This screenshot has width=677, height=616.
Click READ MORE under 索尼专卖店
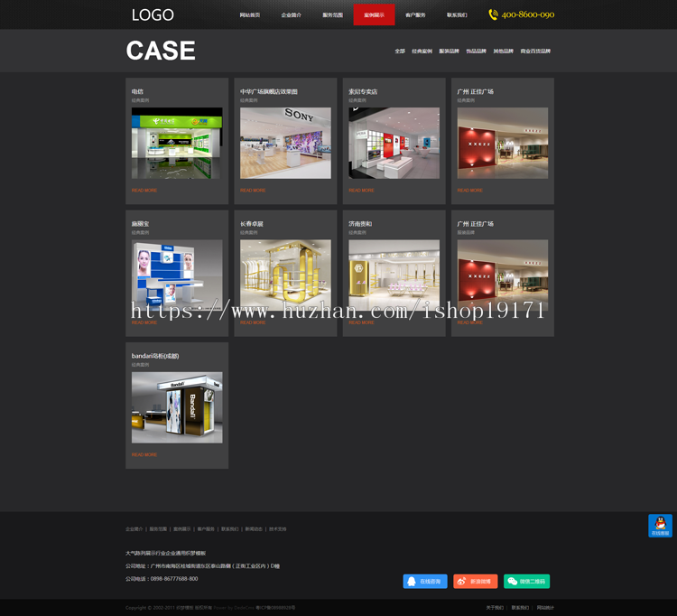pyautogui.click(x=361, y=190)
